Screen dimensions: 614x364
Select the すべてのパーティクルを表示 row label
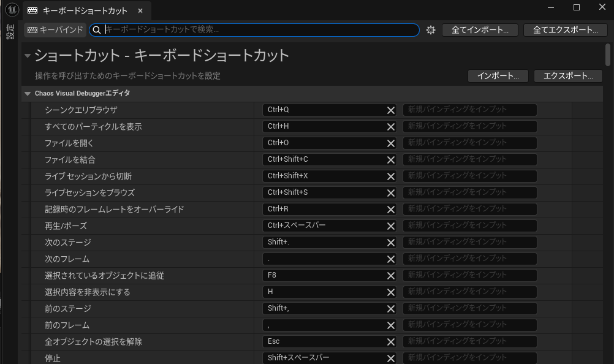(x=93, y=127)
